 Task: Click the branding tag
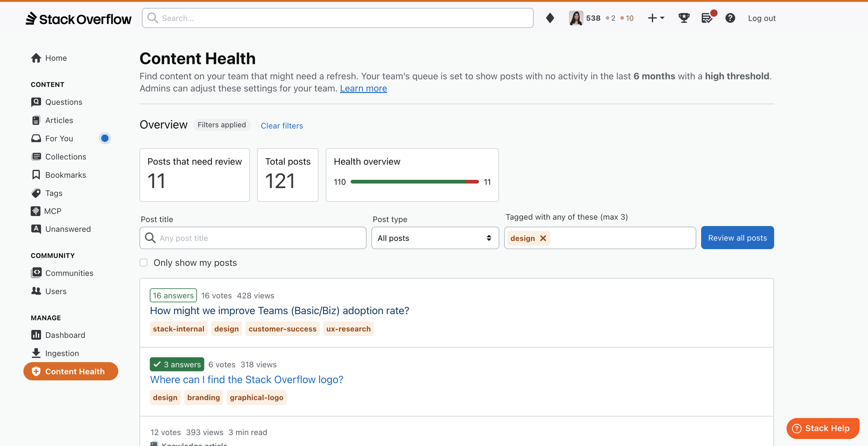(203, 398)
